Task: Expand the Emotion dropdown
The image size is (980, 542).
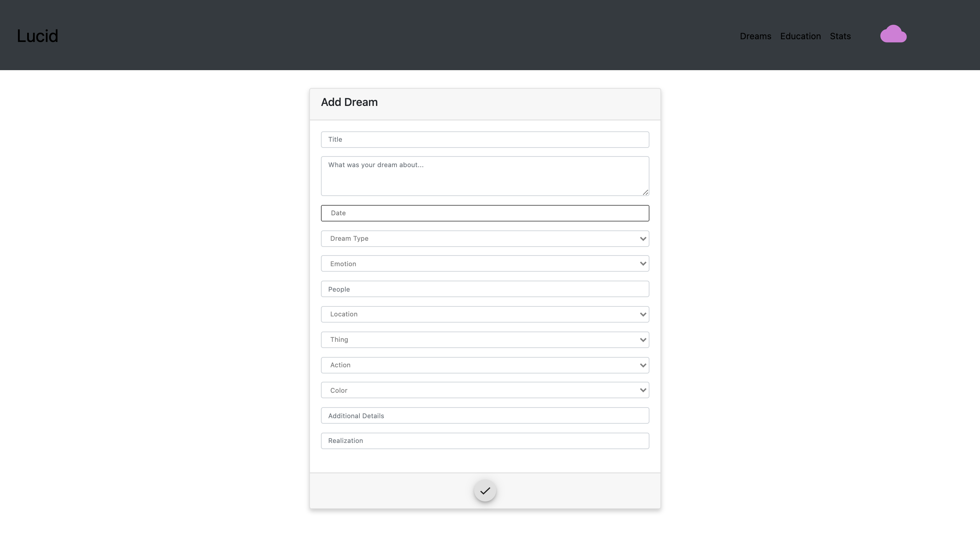Action: tap(485, 263)
